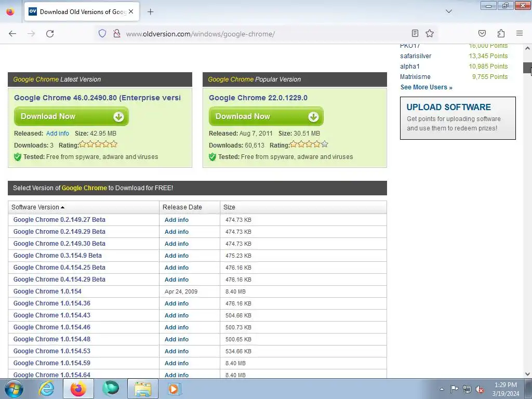Open Windows Media Player from the taskbar
Viewport: 532px width, 399px height.
click(175, 389)
